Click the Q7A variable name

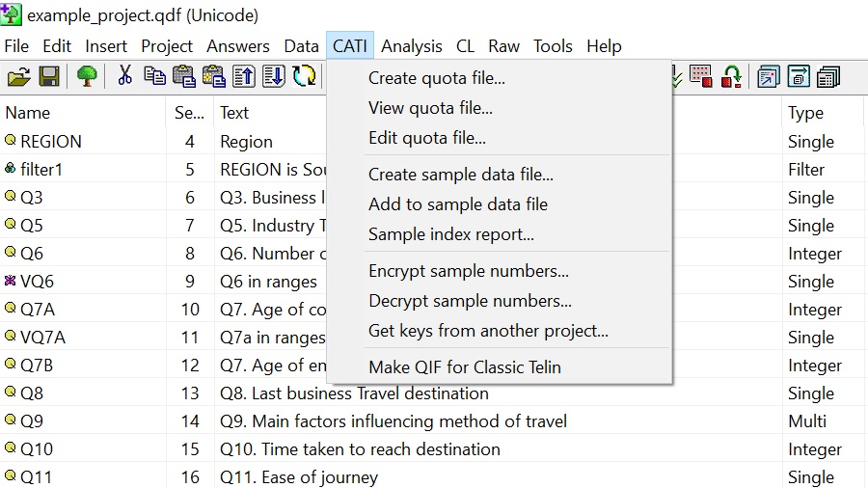(x=38, y=309)
